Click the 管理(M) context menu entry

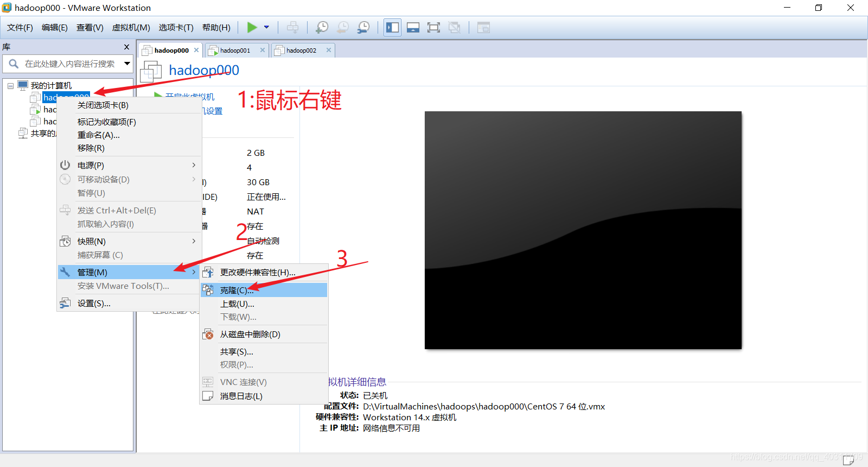click(x=129, y=272)
